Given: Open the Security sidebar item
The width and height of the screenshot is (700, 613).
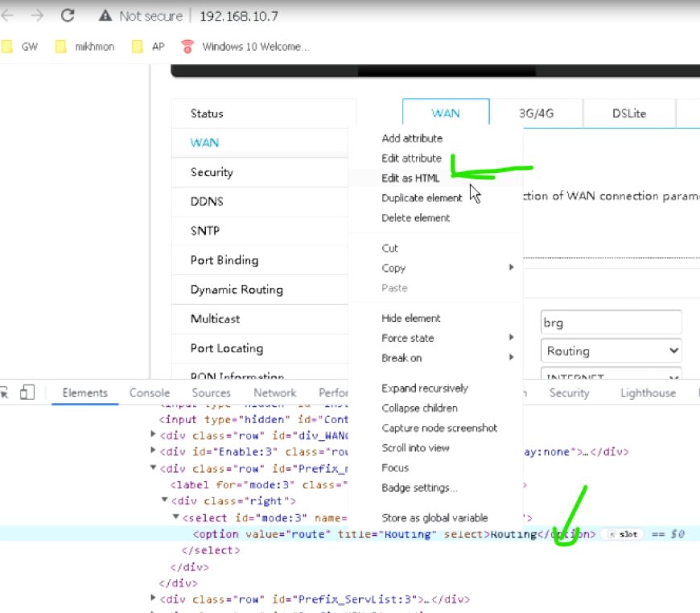Looking at the screenshot, I should [x=259, y=172].
